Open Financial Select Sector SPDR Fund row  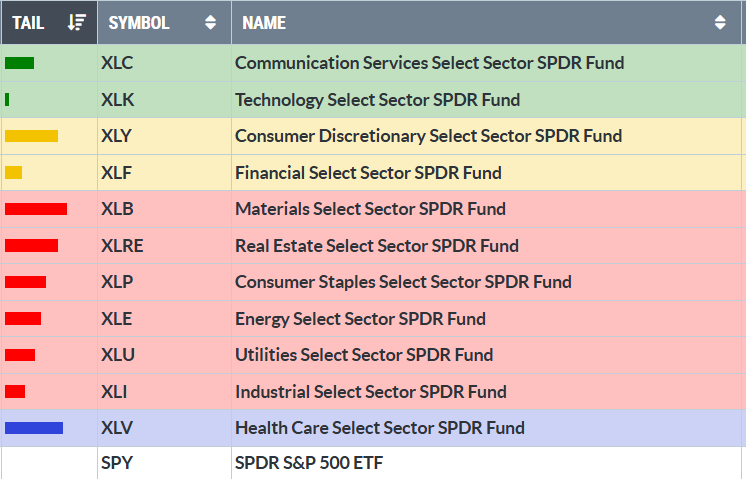pyautogui.click(x=368, y=173)
